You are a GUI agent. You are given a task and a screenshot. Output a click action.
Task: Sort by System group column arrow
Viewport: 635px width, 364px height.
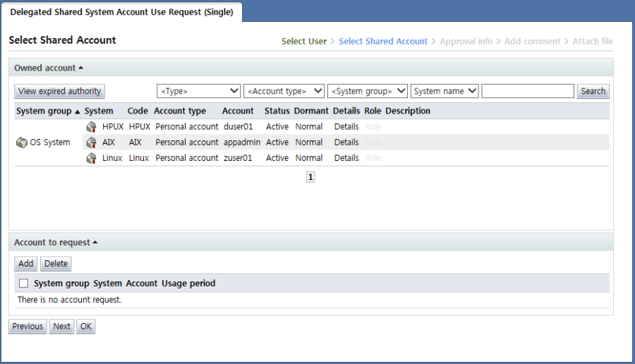(77, 111)
